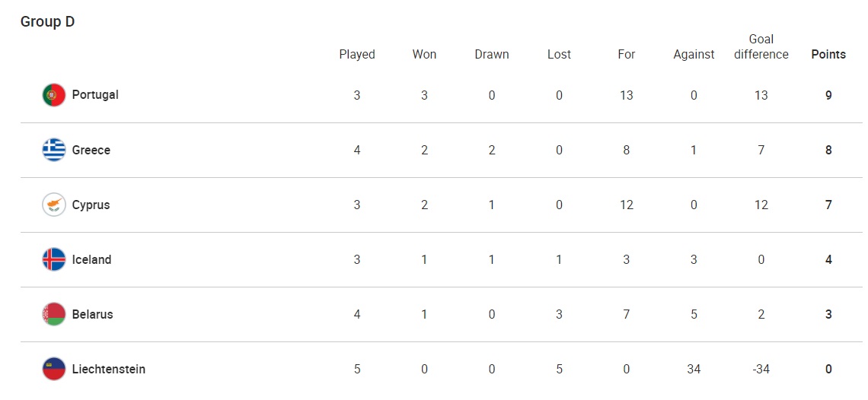Open the Portugal team link

[x=95, y=95]
